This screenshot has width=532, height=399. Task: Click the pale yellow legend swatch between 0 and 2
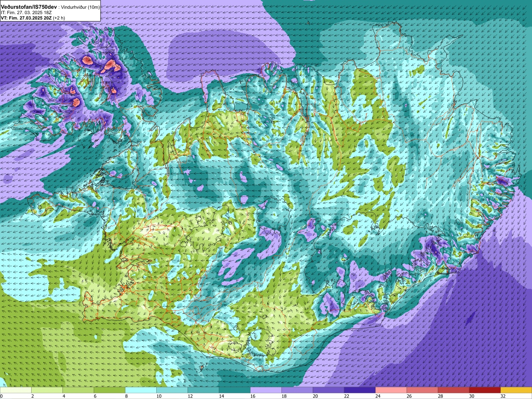click(16, 390)
